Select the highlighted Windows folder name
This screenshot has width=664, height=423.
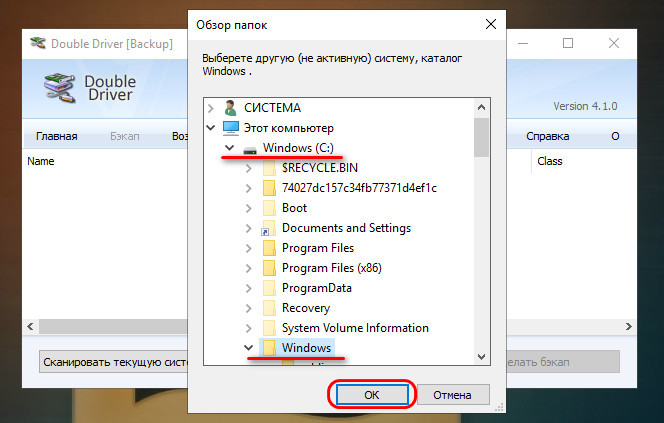307,348
